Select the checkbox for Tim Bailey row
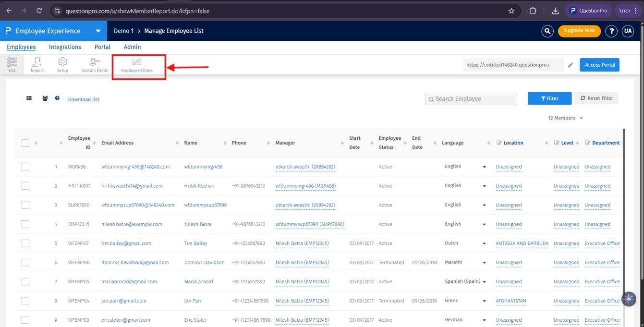 25,243
